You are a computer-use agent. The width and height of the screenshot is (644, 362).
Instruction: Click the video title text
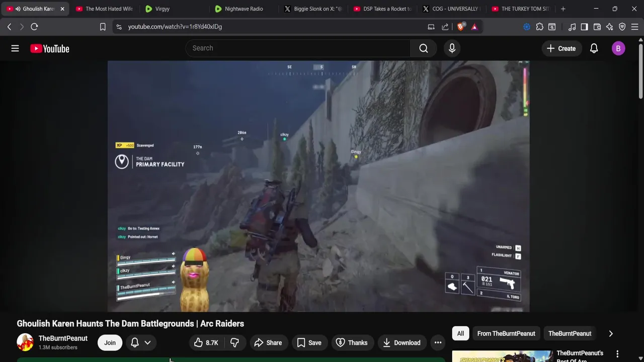point(130,323)
